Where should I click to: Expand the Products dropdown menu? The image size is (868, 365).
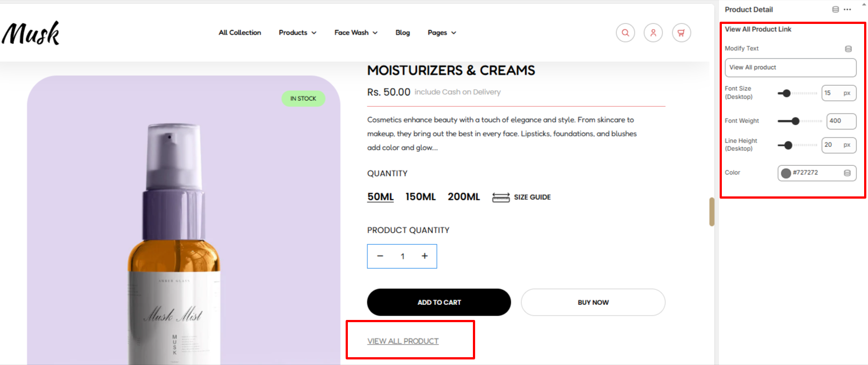click(x=297, y=33)
